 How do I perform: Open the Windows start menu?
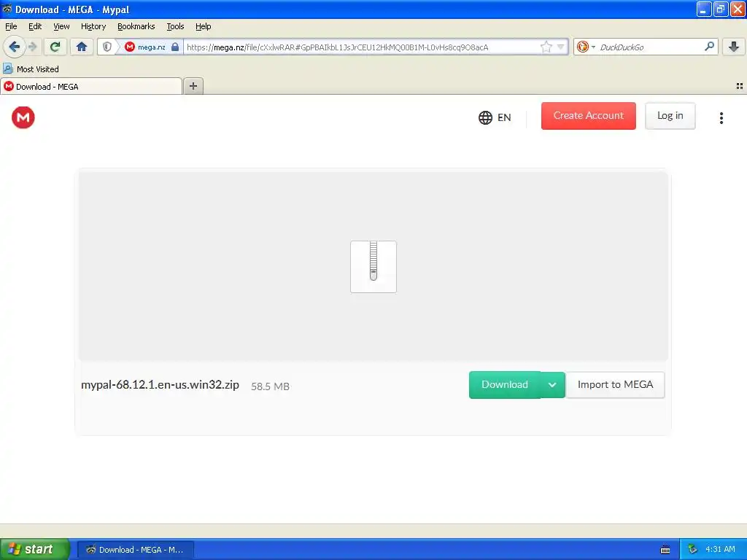(35, 549)
